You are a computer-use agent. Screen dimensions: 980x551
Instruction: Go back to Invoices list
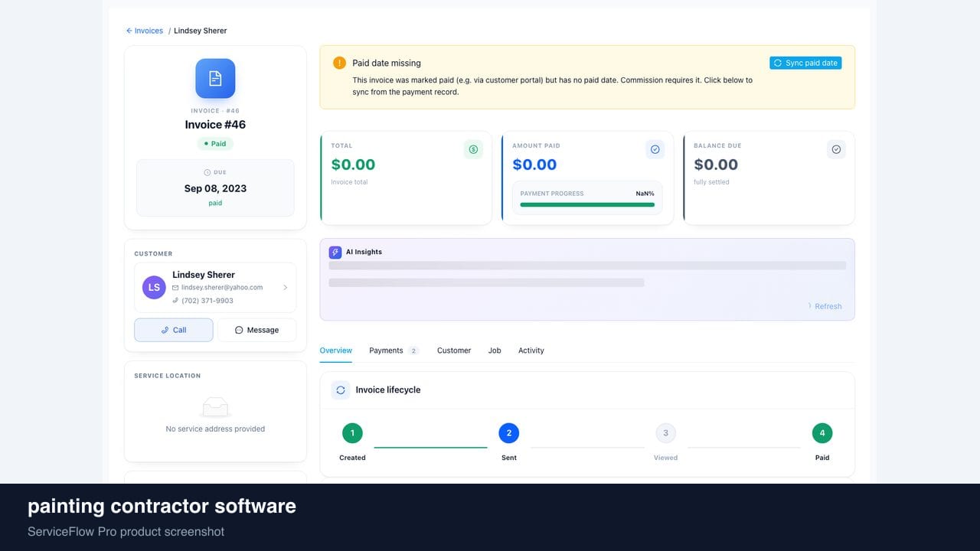(145, 31)
